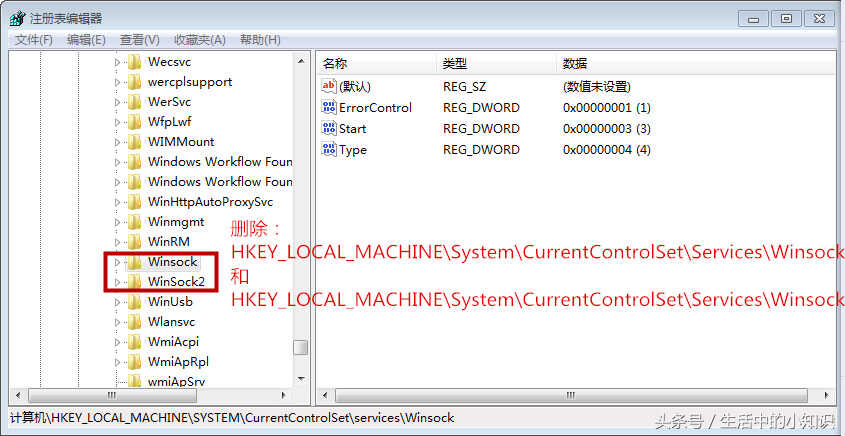Click the Start DWORD value icon

coord(329,128)
